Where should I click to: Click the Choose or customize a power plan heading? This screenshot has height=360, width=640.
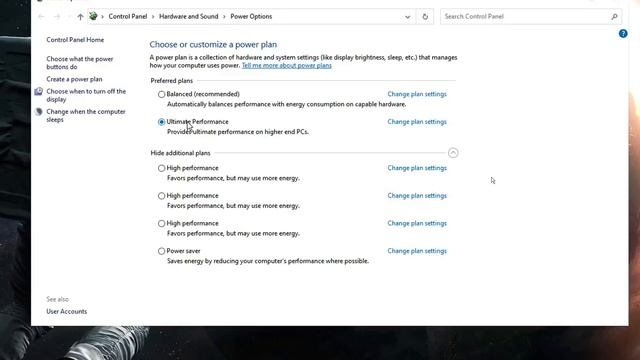(213, 44)
